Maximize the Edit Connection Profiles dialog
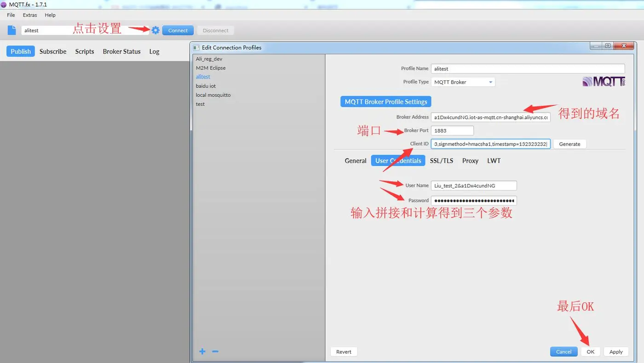The width and height of the screenshot is (644, 363). point(608,46)
